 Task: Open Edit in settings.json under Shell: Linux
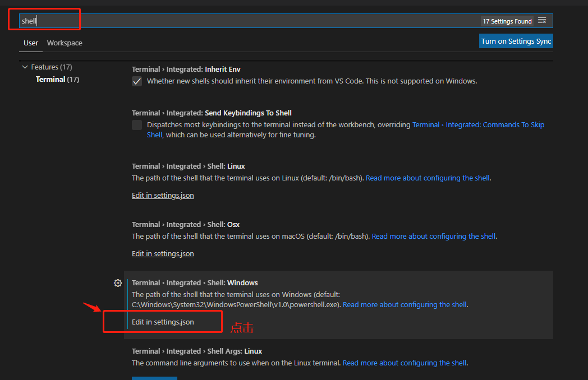(x=162, y=195)
